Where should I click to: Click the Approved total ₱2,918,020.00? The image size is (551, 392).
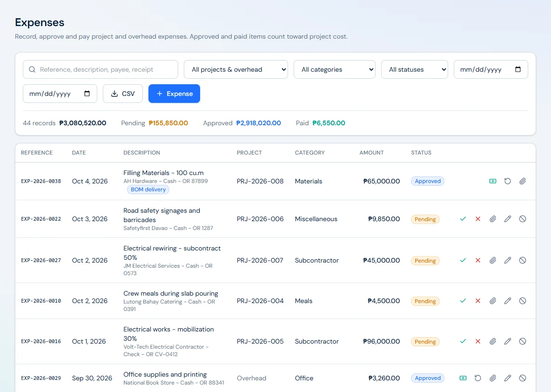pos(258,123)
